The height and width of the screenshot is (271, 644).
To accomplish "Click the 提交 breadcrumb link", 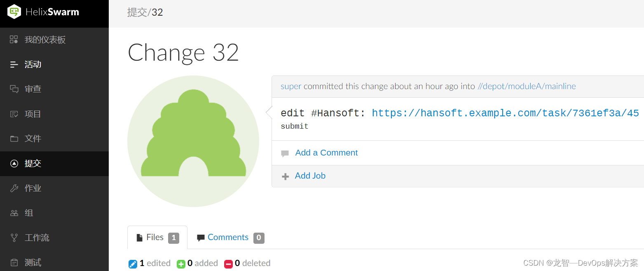I will click(137, 12).
